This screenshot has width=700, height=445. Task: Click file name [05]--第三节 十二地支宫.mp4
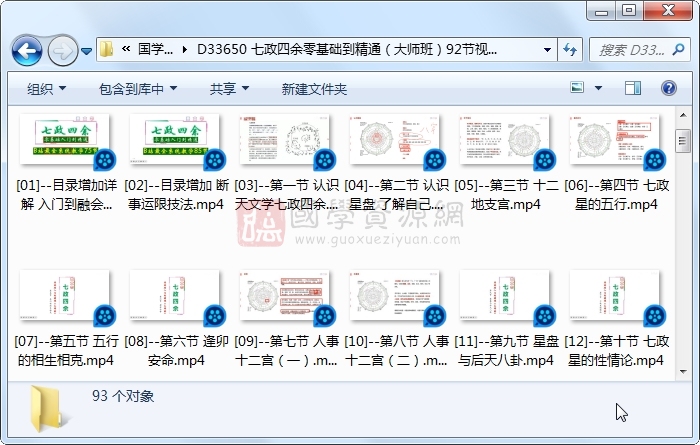506,195
